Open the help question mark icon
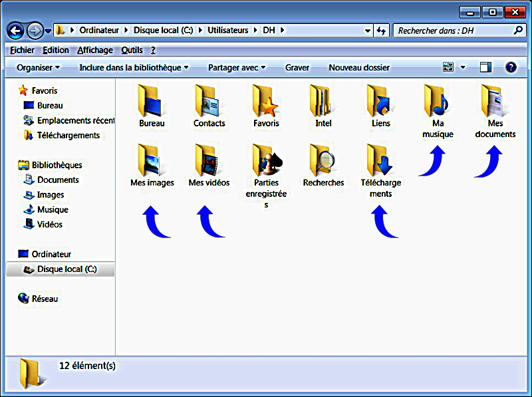The width and height of the screenshot is (532, 397). pyautogui.click(x=511, y=67)
